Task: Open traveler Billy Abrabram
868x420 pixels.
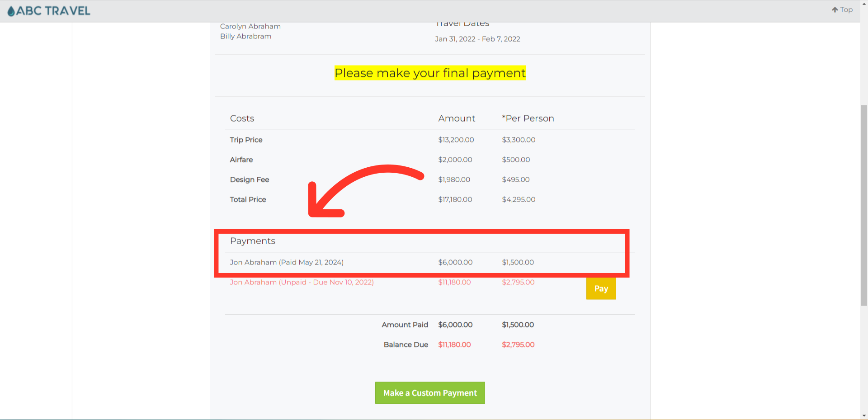Action: (245, 36)
